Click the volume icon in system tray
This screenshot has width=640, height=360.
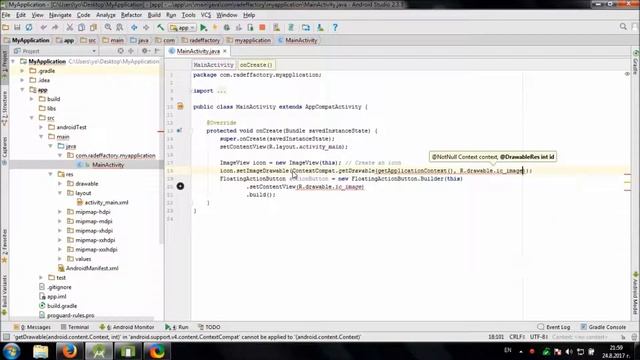point(569,351)
